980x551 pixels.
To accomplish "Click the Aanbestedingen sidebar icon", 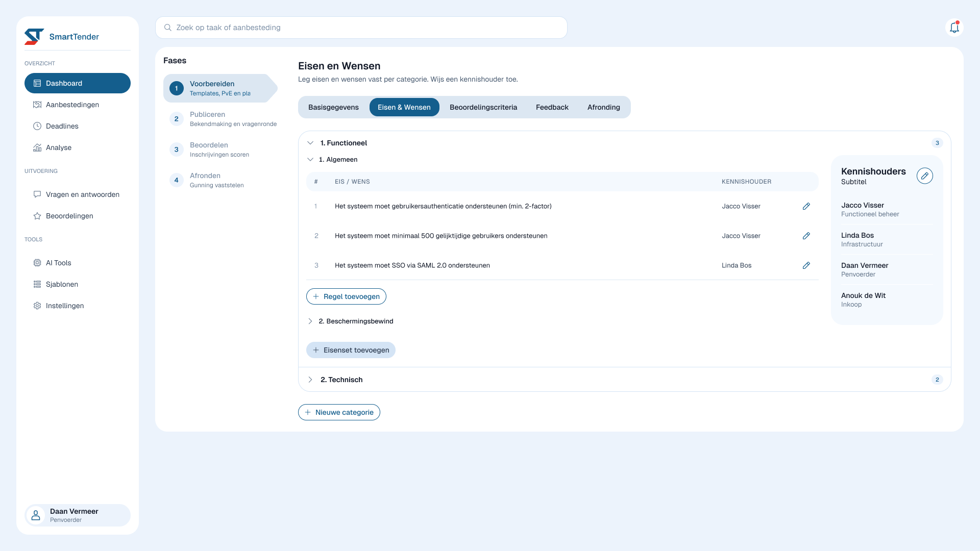I will 37,105.
